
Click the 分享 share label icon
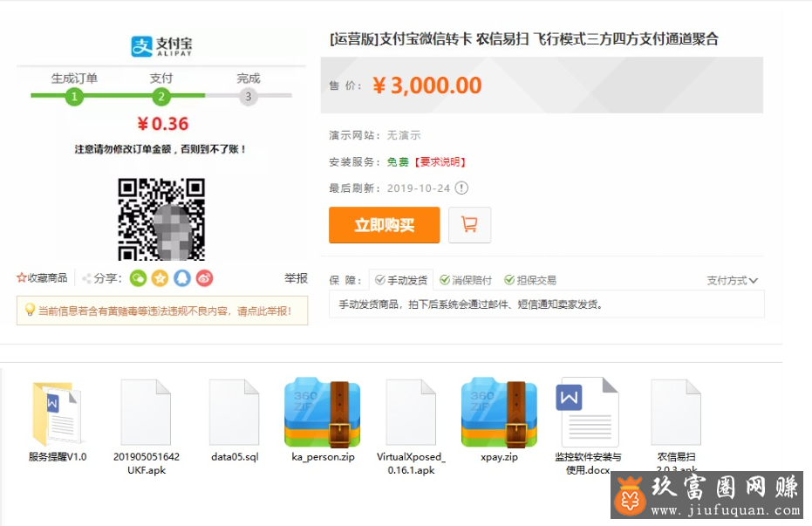(86, 278)
